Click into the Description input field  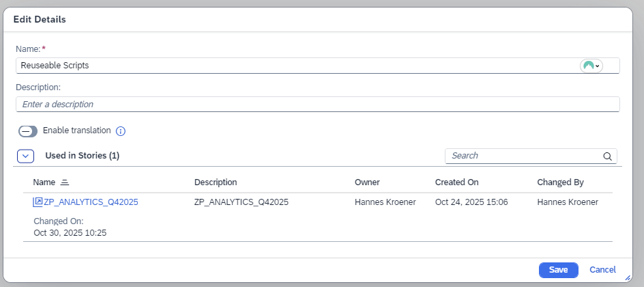click(x=317, y=105)
